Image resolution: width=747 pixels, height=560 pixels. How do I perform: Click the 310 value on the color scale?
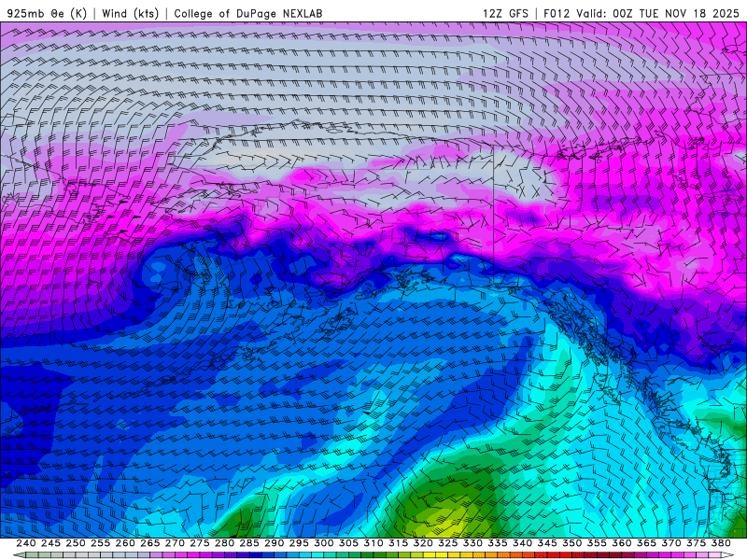click(373, 543)
